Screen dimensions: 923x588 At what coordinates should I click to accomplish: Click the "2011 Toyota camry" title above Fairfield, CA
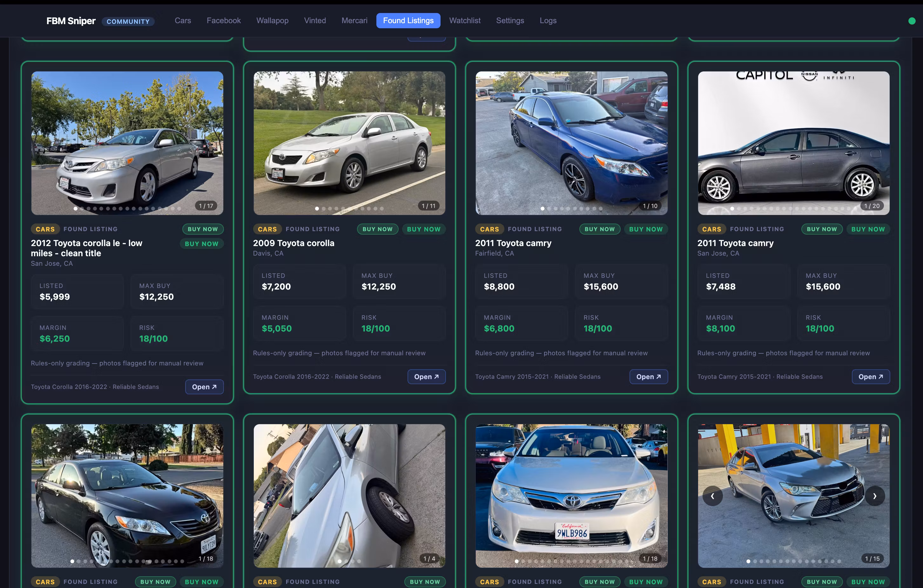[513, 243]
